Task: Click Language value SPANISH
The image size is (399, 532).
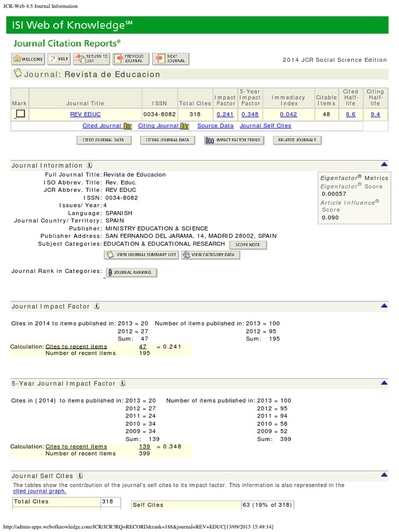Action: 119,214
